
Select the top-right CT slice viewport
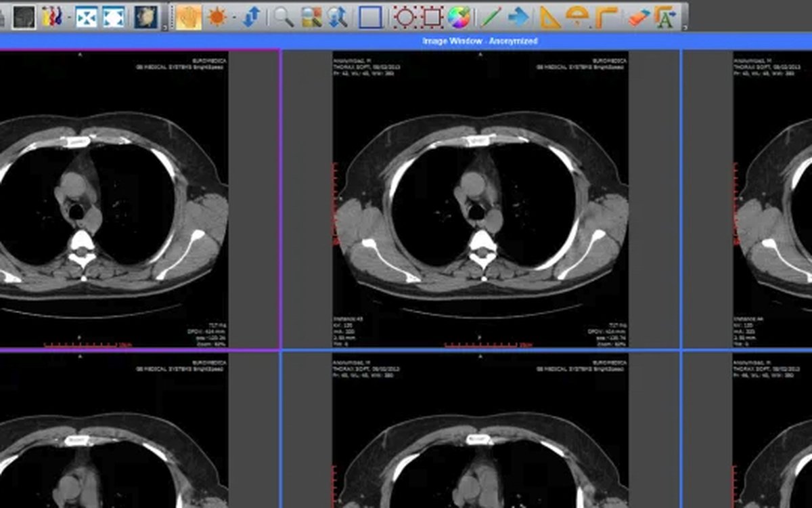pos(747,199)
